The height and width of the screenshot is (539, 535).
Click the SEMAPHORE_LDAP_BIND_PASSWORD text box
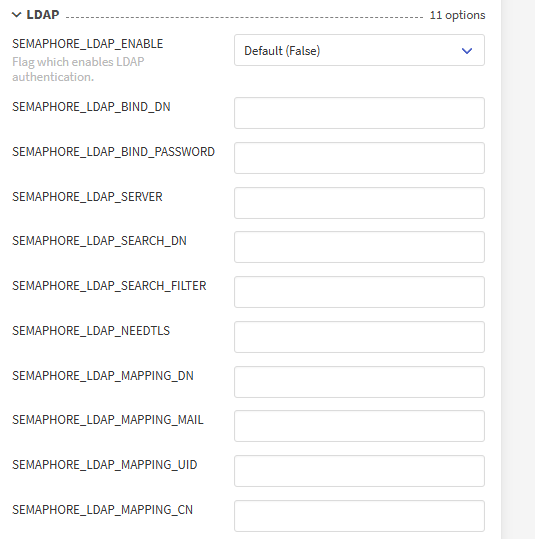click(x=359, y=158)
